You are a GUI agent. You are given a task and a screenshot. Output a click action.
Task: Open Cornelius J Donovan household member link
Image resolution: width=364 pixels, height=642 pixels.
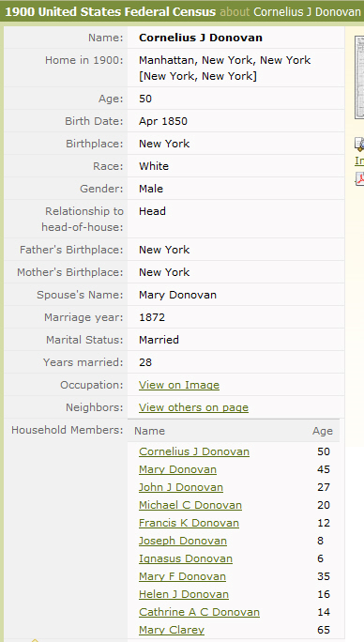pos(194,451)
